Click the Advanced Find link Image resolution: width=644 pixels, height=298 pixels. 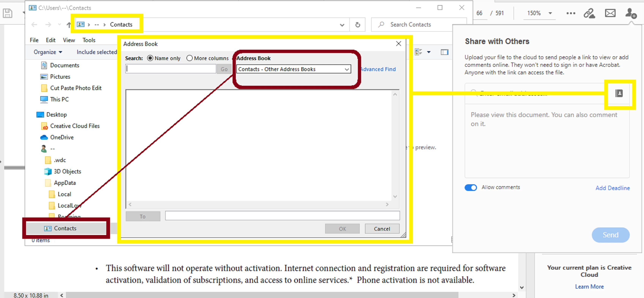(x=378, y=69)
